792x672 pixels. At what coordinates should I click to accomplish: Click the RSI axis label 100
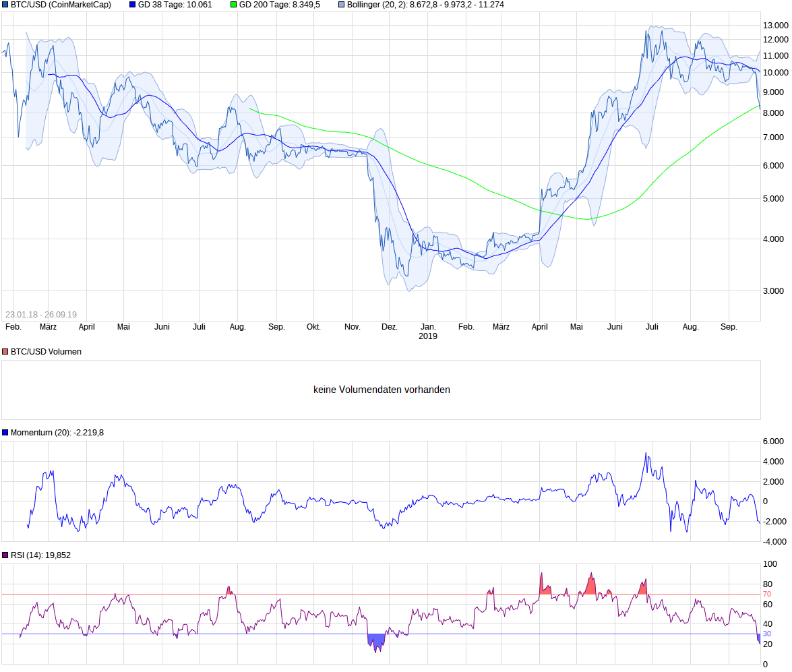[x=770, y=564]
